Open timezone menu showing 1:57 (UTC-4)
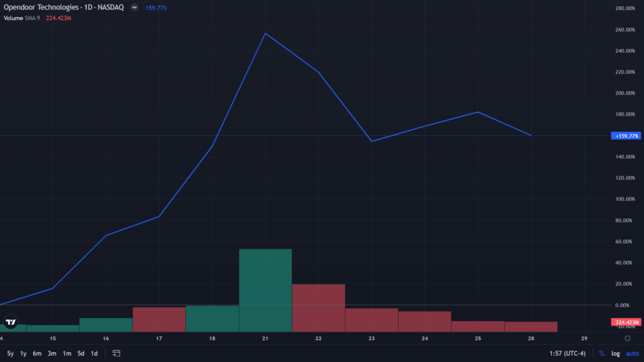The height and width of the screenshot is (362, 644). (x=568, y=353)
